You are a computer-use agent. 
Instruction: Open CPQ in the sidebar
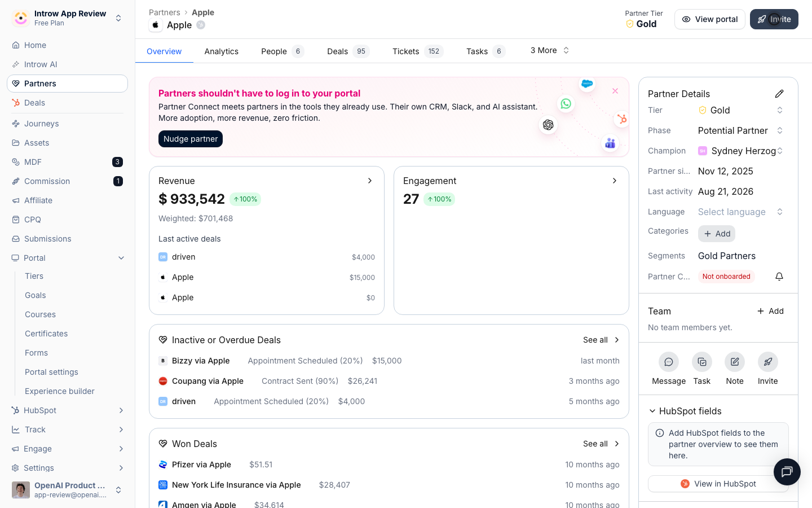[67, 220]
